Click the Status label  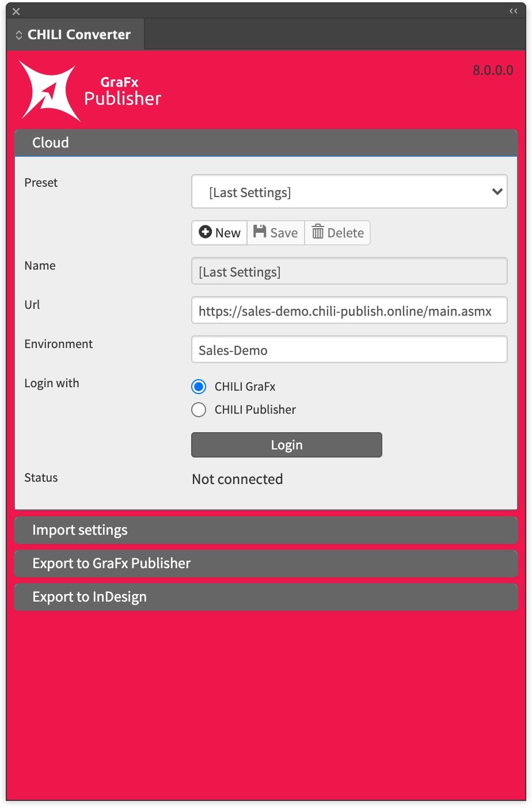pos(41,478)
